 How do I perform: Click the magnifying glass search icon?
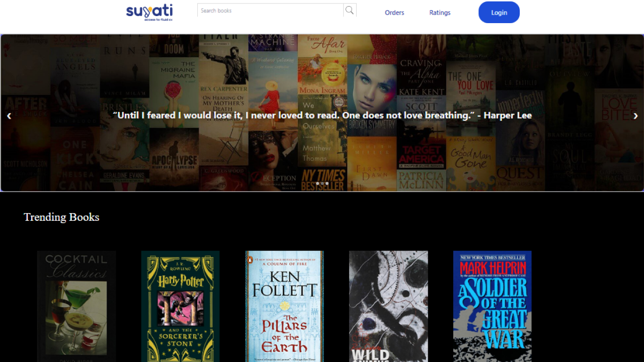click(x=350, y=10)
